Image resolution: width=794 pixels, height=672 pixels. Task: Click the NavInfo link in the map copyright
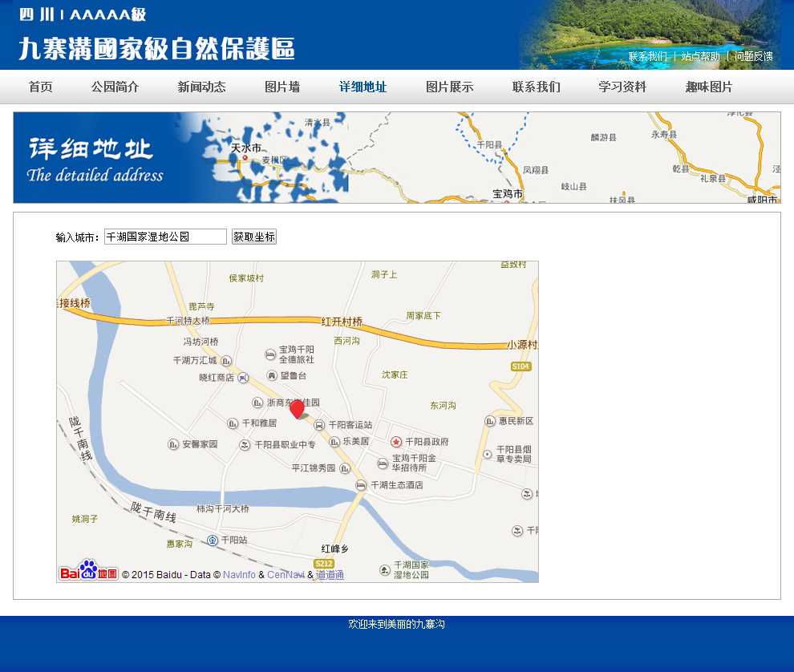tap(239, 575)
